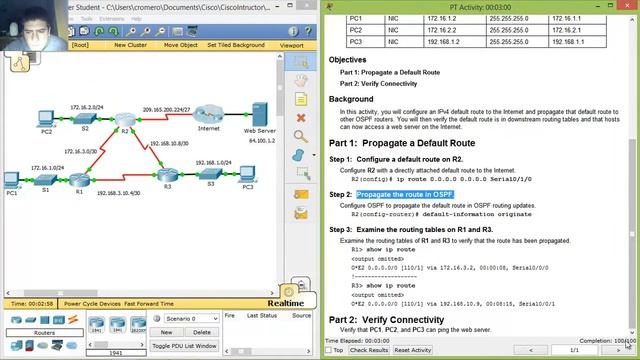Click the question mark Help icon
The image size is (640, 360).
pos(308,31)
